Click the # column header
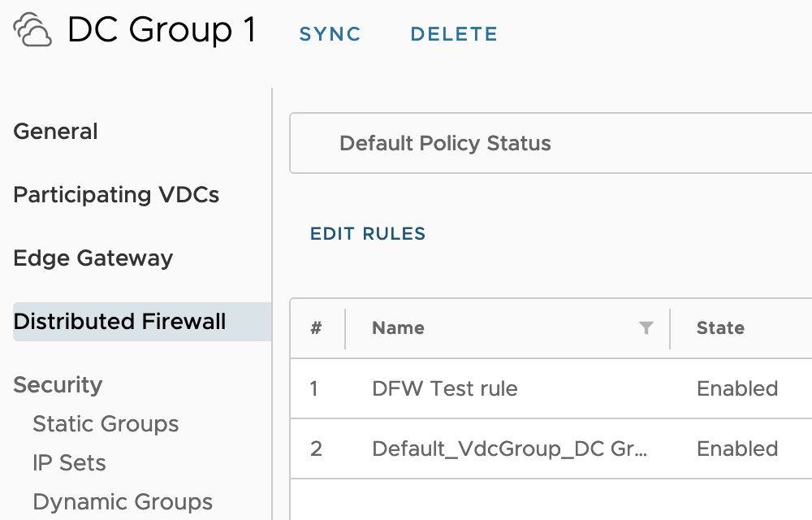Viewport: 812px width, 520px height. 316,328
